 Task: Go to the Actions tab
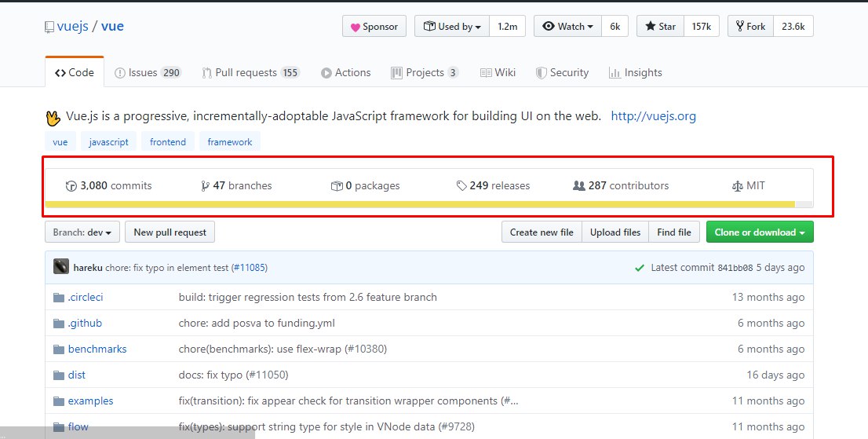coord(345,72)
